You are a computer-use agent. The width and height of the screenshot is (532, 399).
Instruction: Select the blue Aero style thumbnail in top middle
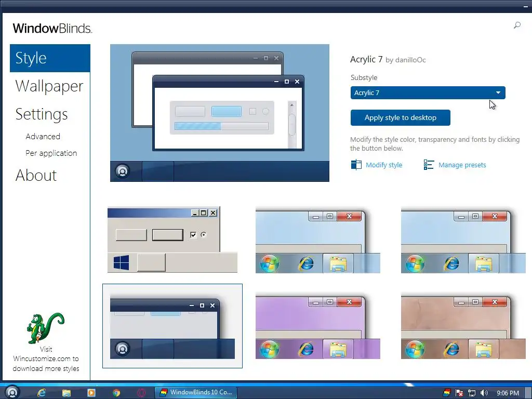(x=318, y=240)
